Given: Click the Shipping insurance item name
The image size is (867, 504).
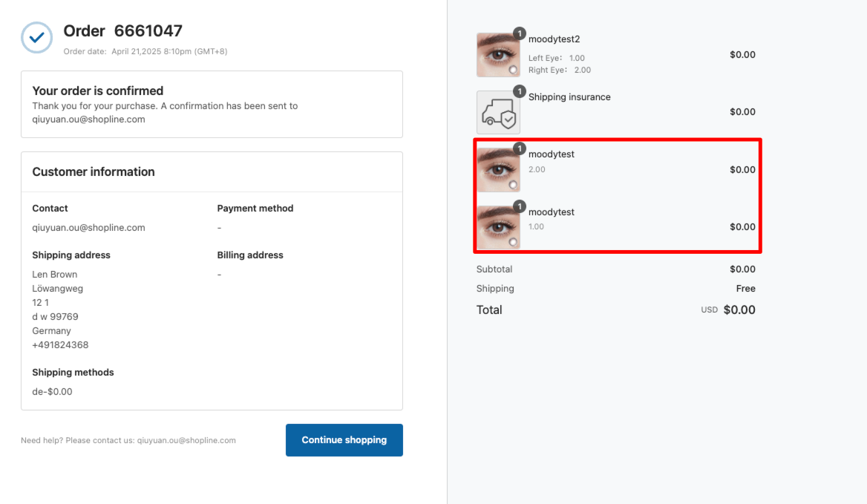Looking at the screenshot, I should 569,97.
